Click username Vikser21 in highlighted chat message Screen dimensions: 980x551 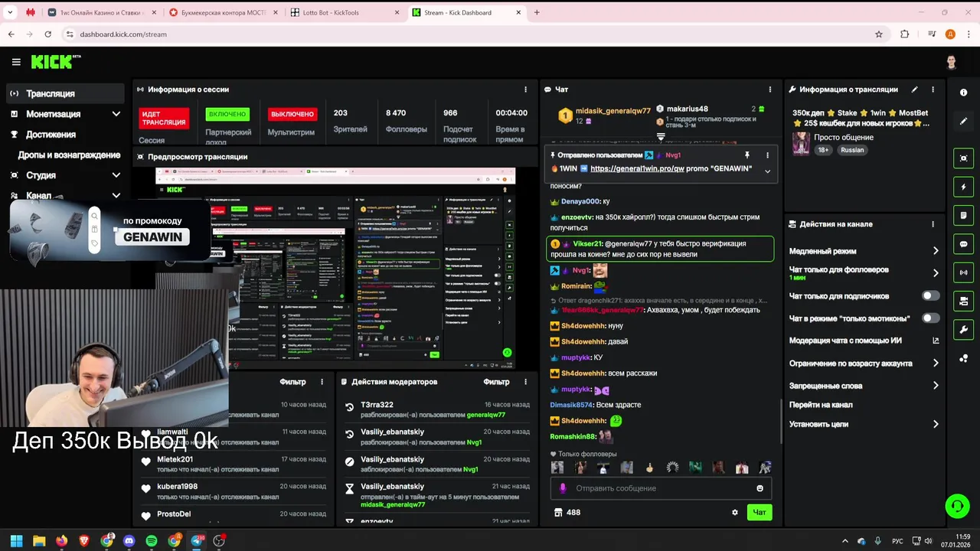pos(587,244)
